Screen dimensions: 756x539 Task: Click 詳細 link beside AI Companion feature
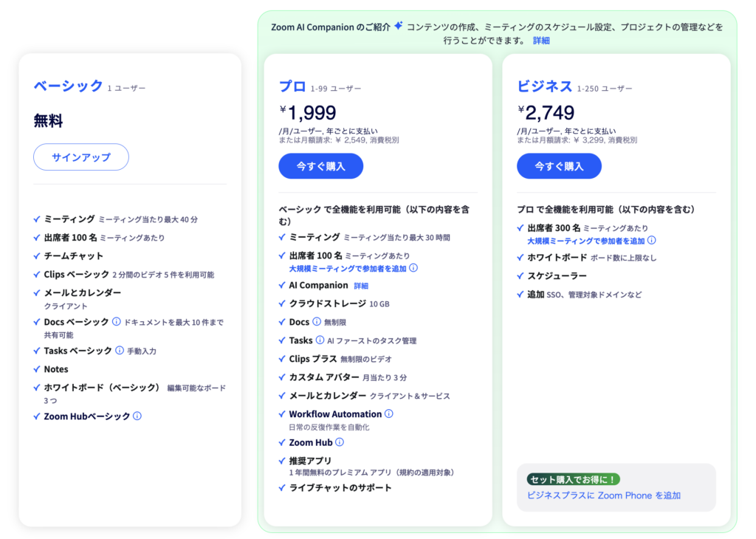pyautogui.click(x=361, y=286)
